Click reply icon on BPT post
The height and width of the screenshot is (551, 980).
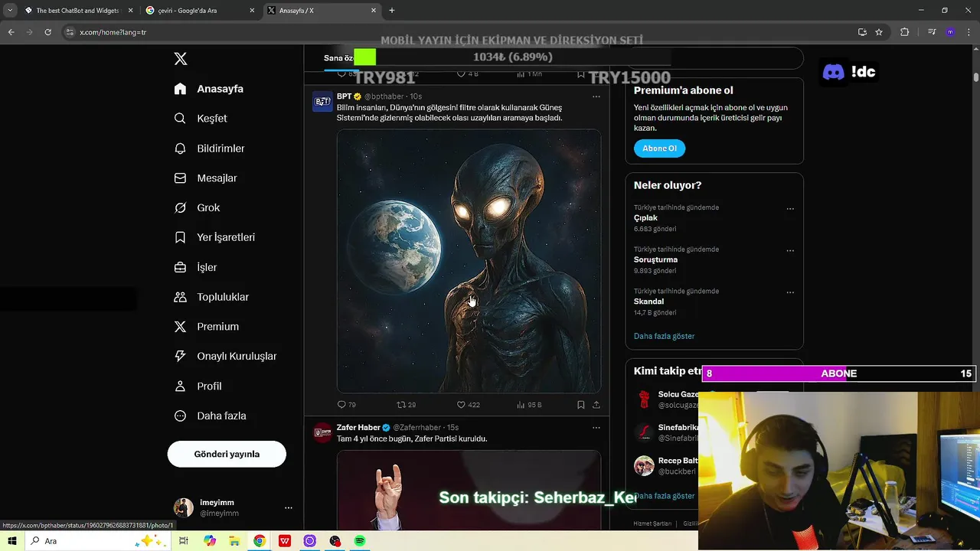pyautogui.click(x=341, y=405)
